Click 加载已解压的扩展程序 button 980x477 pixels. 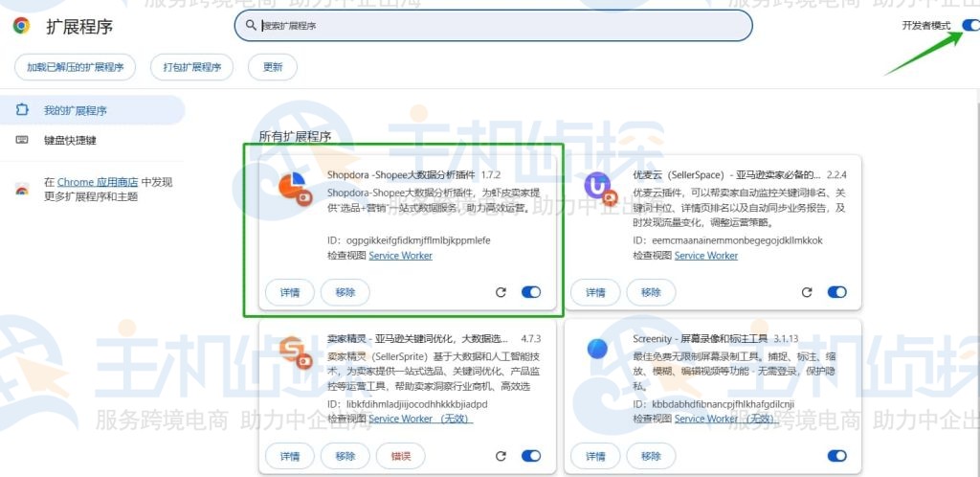[75, 67]
